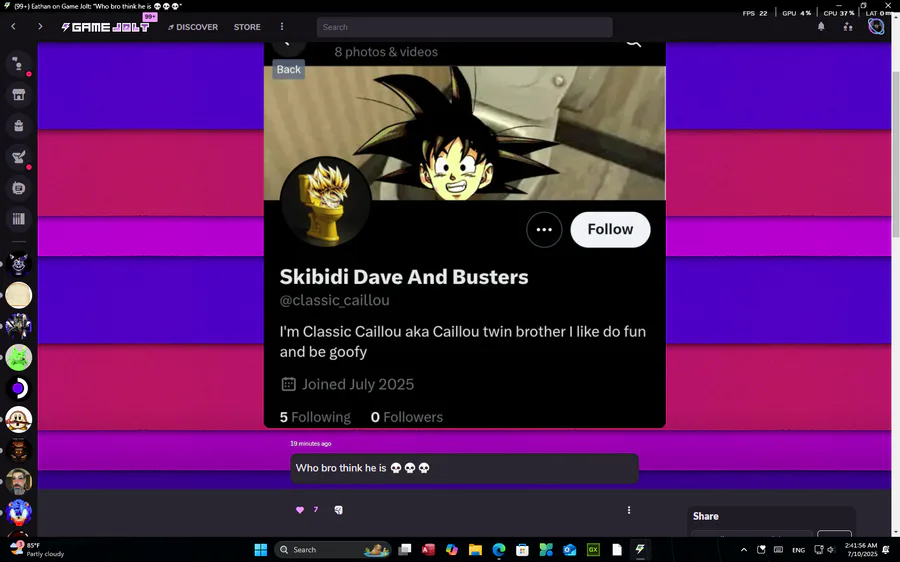900x562 pixels.
Task: Click the 0 Followers count
Action: tap(406, 417)
